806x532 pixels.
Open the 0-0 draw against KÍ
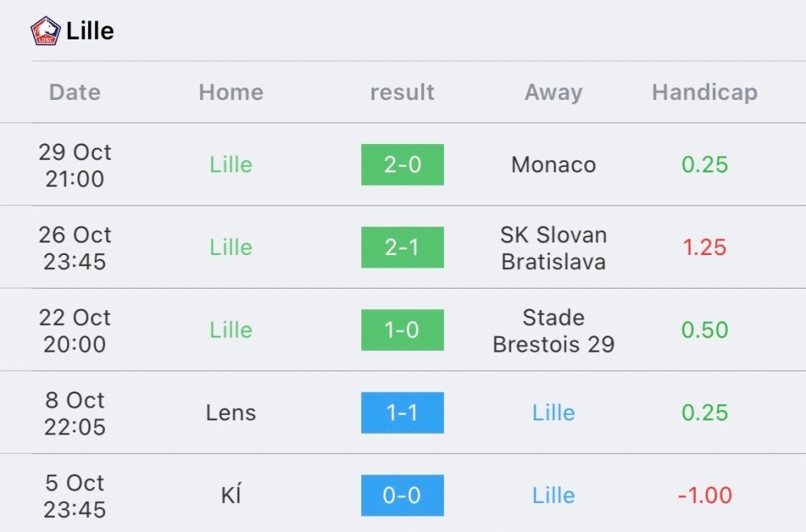pyautogui.click(x=402, y=496)
